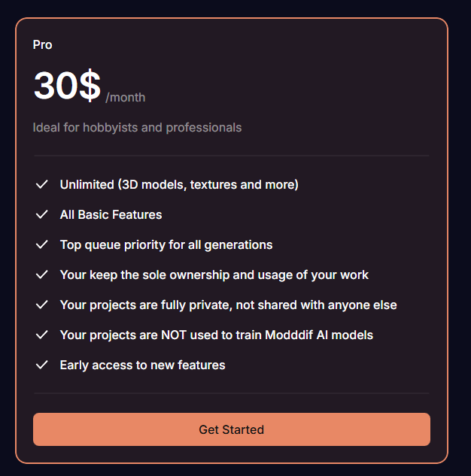This screenshot has width=471, height=476.
Task: Click checkmark next to NOT used to train
Action: (42, 335)
